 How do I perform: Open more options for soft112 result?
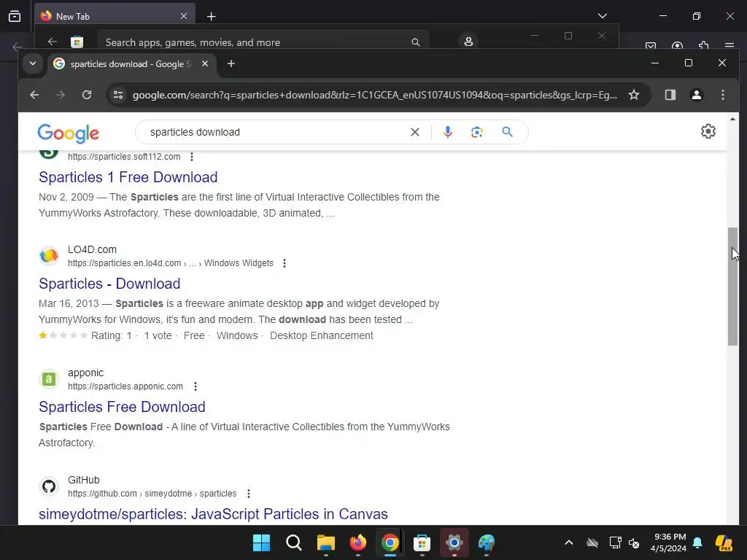pyautogui.click(x=192, y=157)
